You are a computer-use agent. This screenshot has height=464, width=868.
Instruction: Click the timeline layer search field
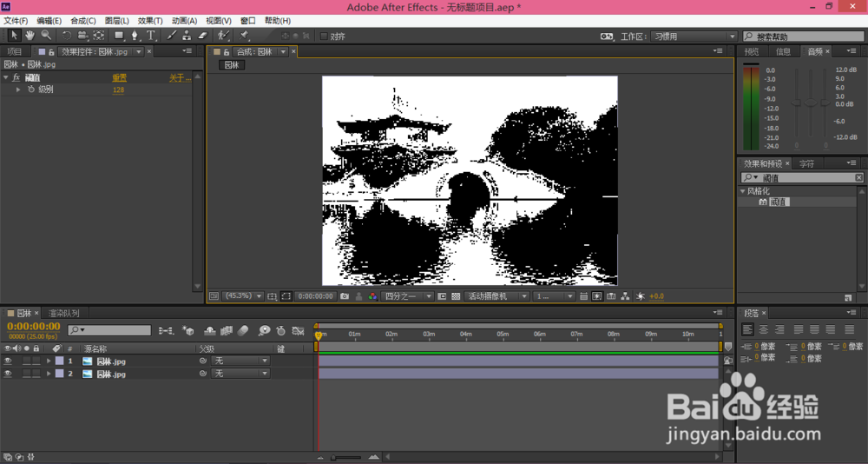tap(109, 330)
